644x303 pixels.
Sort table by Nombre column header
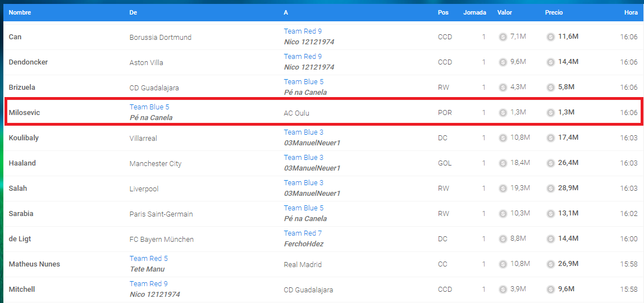[x=20, y=12]
